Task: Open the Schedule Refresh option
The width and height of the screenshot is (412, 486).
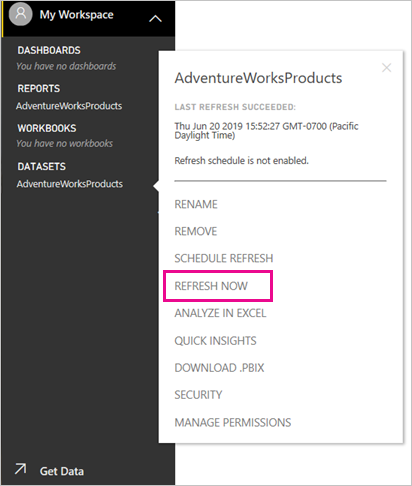Action: tap(224, 258)
